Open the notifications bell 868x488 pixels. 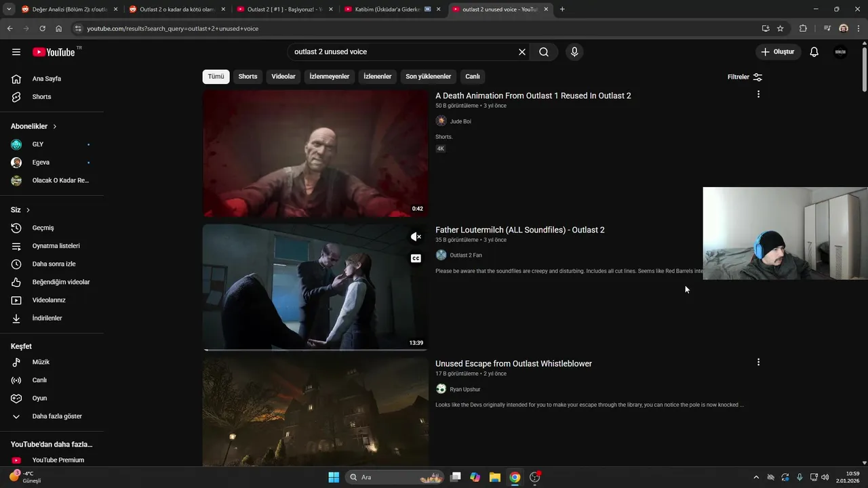[814, 52]
